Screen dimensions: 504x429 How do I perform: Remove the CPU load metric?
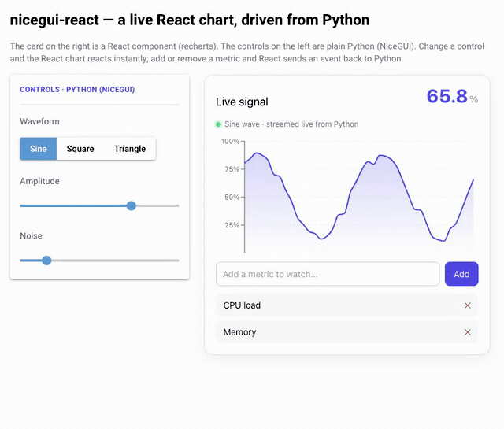pos(468,305)
